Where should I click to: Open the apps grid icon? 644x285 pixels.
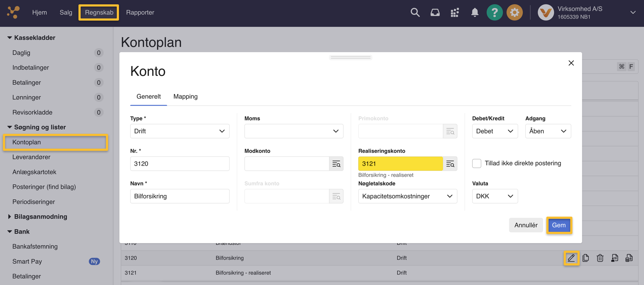pos(455,13)
